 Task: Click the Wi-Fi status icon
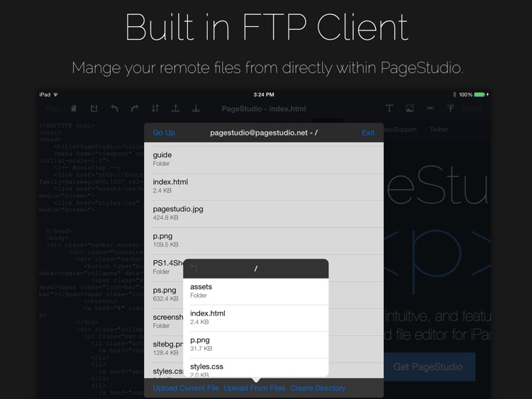55,94
